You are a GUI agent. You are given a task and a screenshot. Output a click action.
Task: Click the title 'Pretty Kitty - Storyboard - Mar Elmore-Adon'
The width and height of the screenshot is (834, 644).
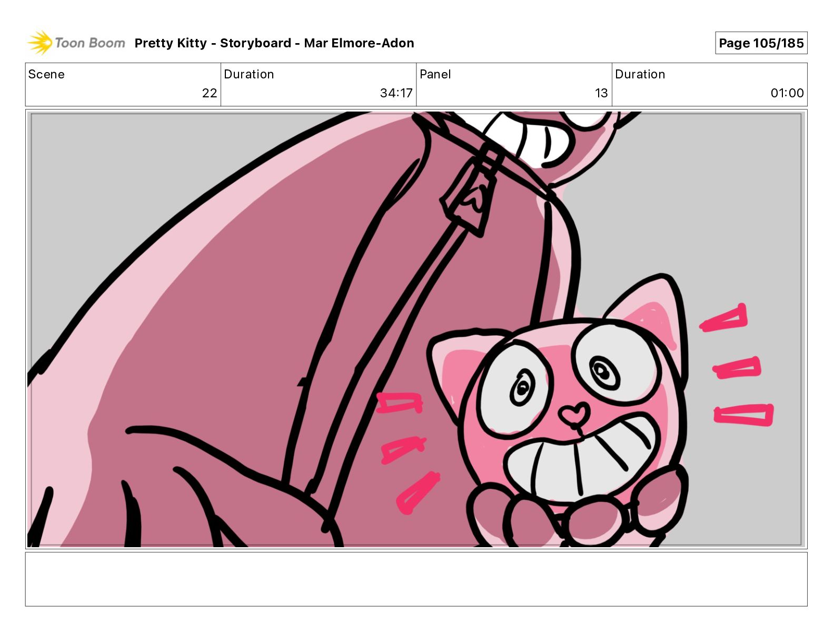[274, 43]
